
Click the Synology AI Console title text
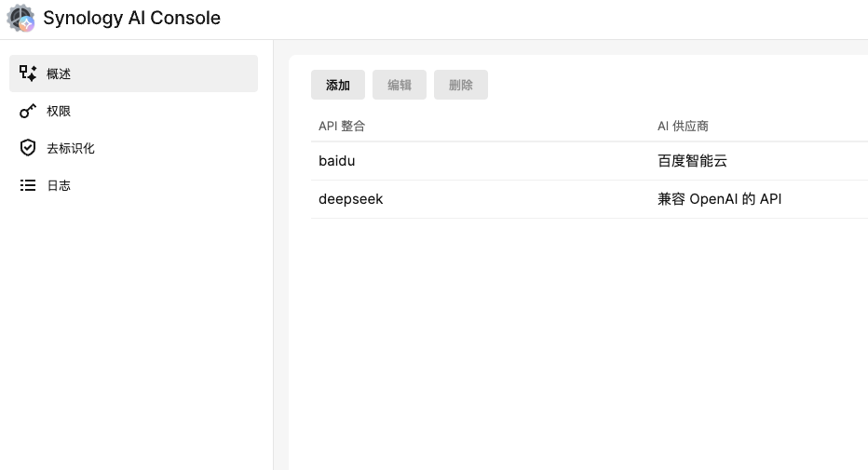(x=131, y=19)
